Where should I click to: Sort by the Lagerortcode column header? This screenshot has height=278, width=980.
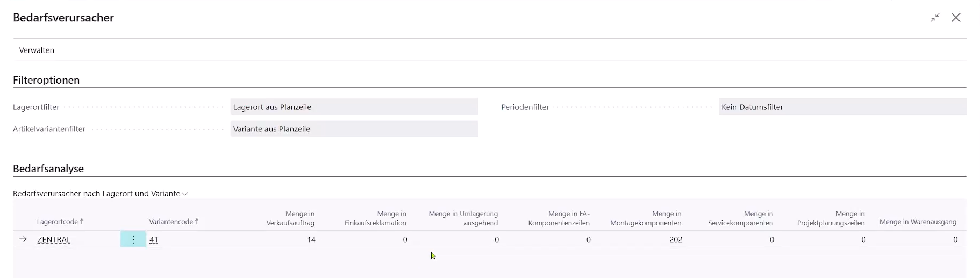[x=60, y=222]
